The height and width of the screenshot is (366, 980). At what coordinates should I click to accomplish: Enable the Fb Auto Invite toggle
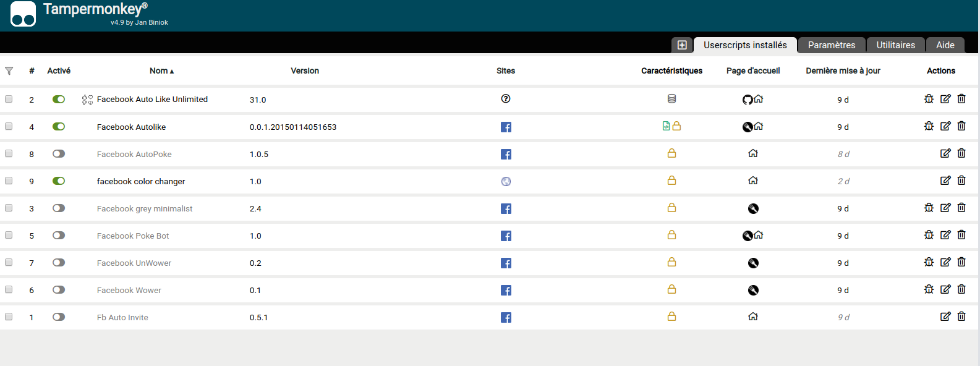click(59, 317)
